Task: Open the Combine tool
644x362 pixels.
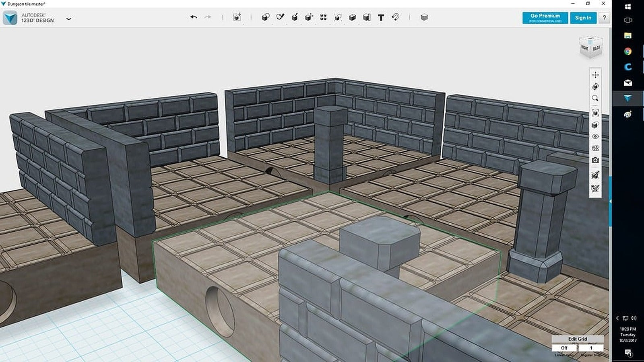Action: (352, 17)
